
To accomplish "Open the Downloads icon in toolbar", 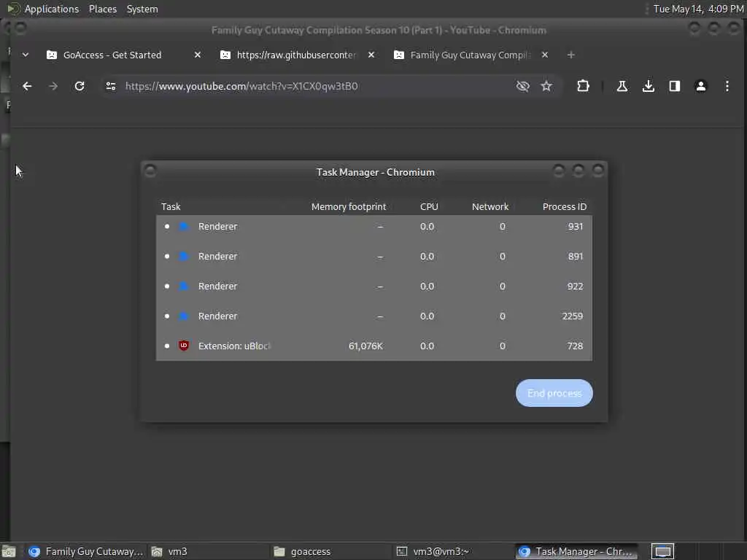I will click(649, 86).
